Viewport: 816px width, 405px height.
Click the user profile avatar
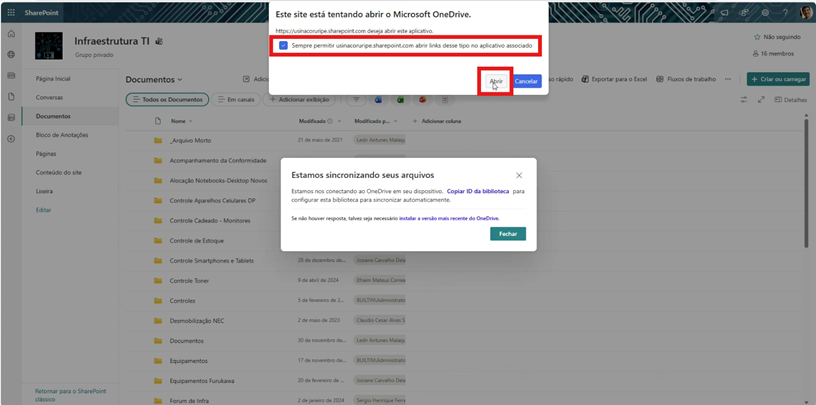(x=805, y=12)
